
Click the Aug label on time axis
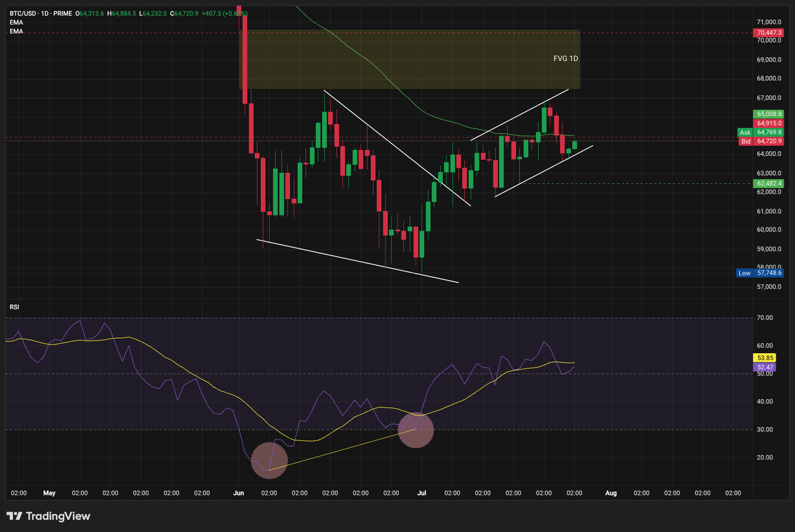611,493
